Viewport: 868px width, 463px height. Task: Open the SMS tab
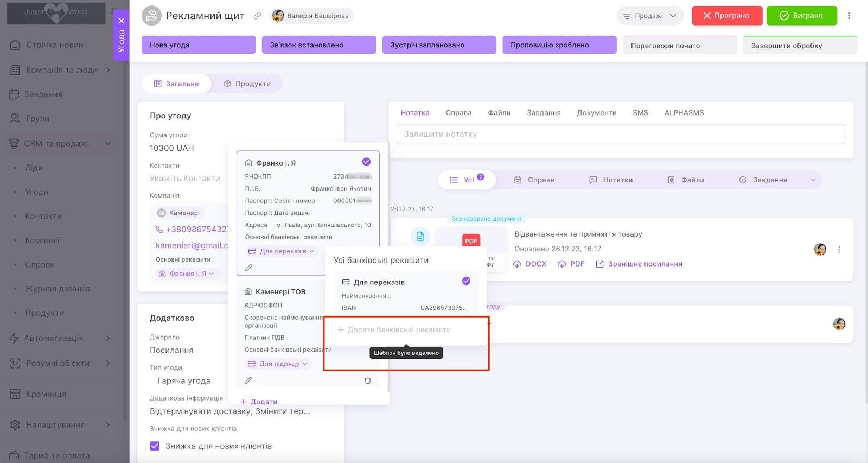[x=640, y=113]
